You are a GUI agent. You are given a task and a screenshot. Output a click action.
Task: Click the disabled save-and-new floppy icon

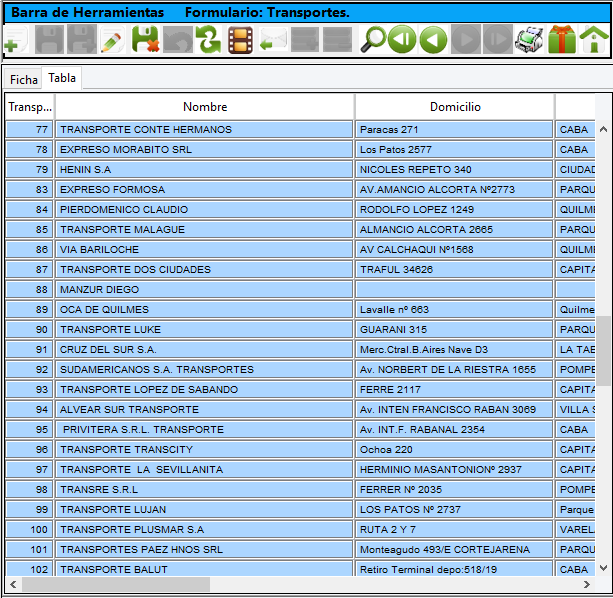pyautogui.click(x=81, y=39)
